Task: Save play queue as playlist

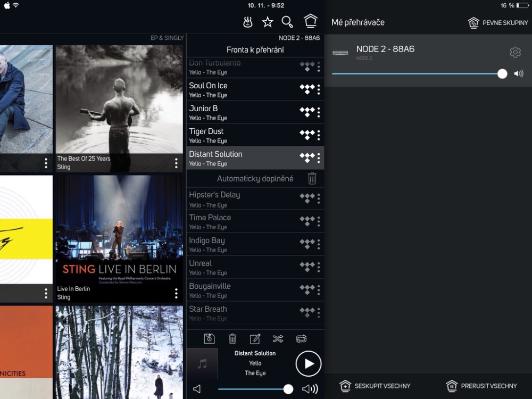Action: point(209,338)
